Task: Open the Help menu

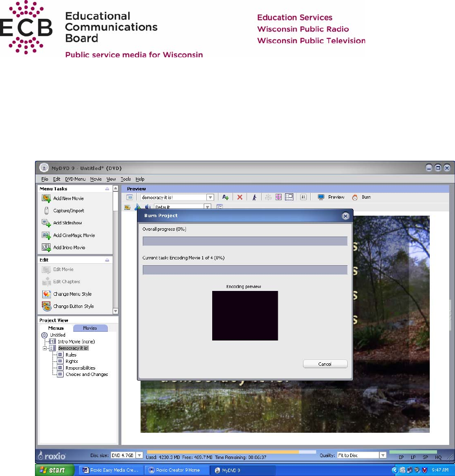Action: (x=140, y=179)
